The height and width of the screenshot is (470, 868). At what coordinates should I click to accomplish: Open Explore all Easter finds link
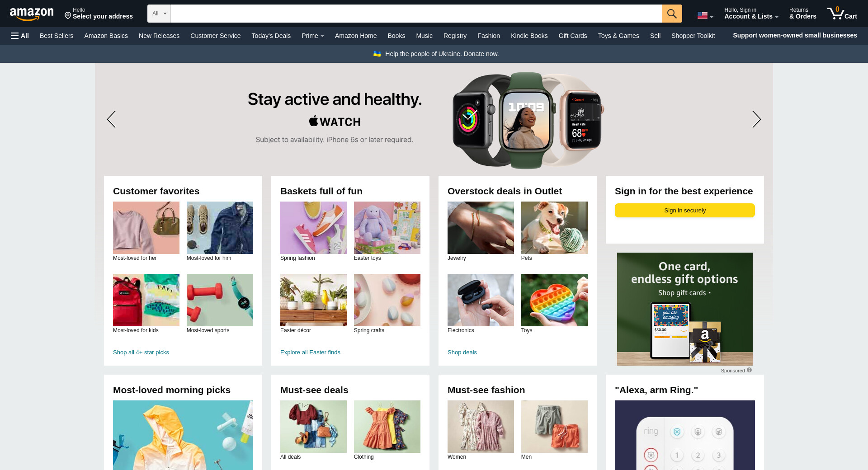coord(310,352)
